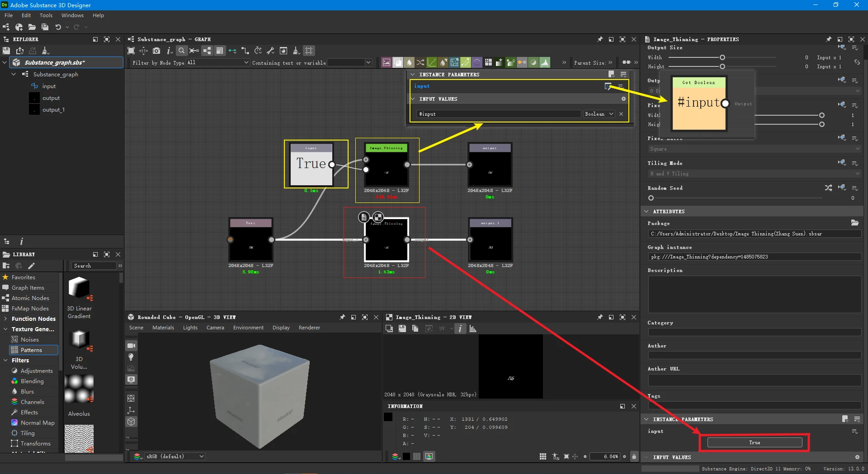Screen dimensions: 868x474
Task: Click the green histogram/levels node icon
Action: click(x=545, y=62)
